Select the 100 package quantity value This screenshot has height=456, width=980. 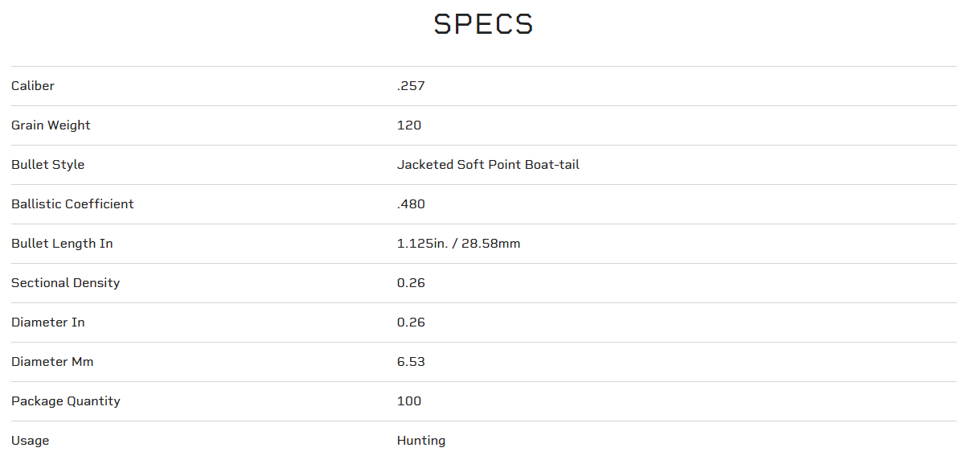click(409, 401)
